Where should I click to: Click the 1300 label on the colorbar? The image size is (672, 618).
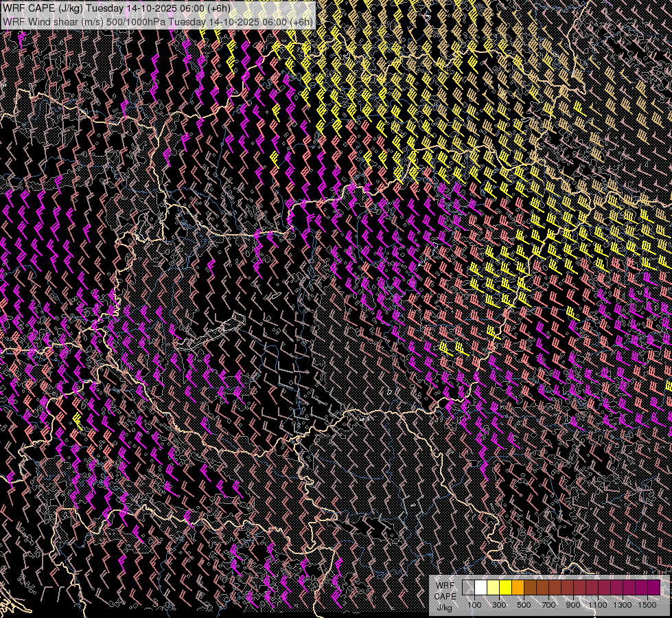(622, 605)
